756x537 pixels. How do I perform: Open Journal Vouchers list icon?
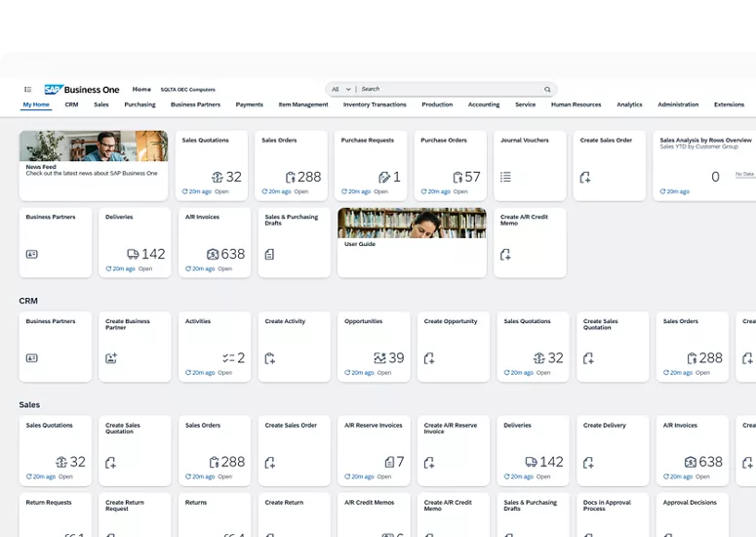click(x=505, y=177)
